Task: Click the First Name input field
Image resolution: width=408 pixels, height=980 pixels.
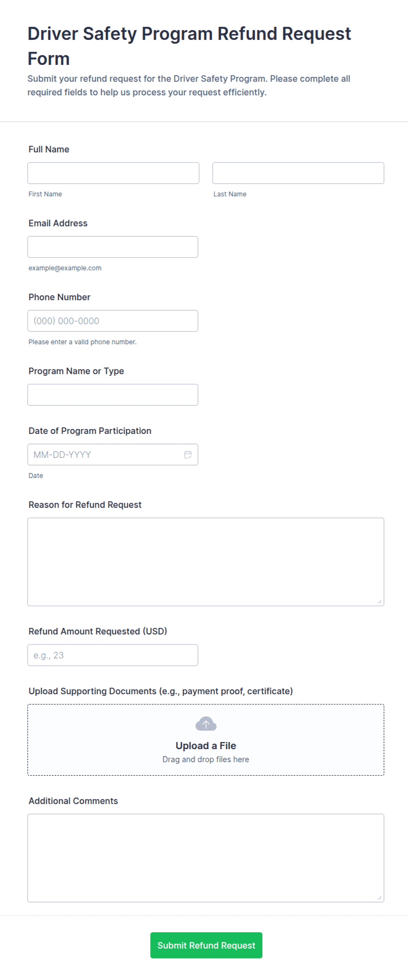Action: point(113,173)
